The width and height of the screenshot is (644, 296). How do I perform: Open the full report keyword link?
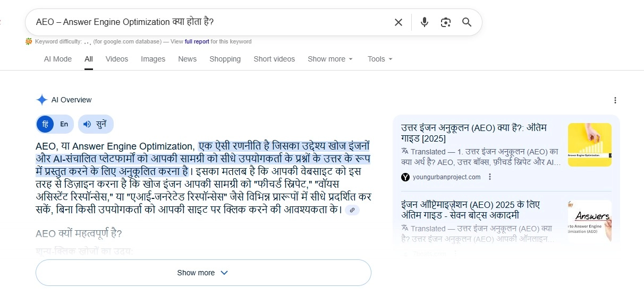click(x=197, y=41)
